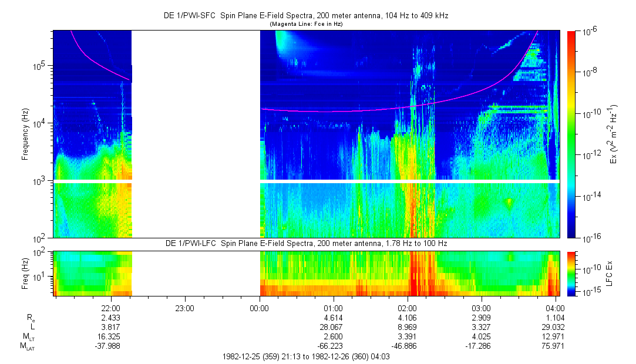Click the 04:00 time tick label
This screenshot has height=364, width=636.
coord(555,308)
